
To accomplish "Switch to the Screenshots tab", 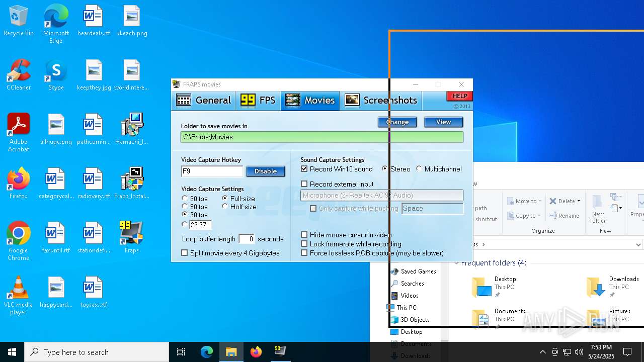I will 381,101.
